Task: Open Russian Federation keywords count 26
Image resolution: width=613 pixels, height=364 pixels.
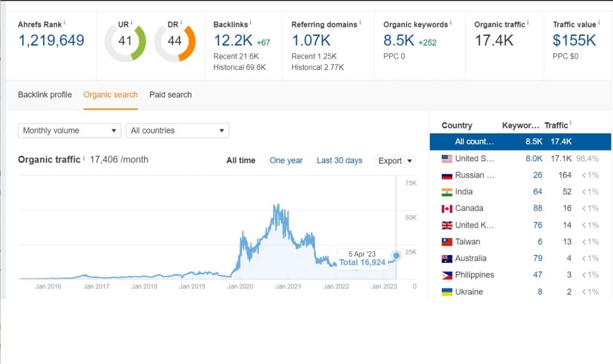Action: click(538, 175)
